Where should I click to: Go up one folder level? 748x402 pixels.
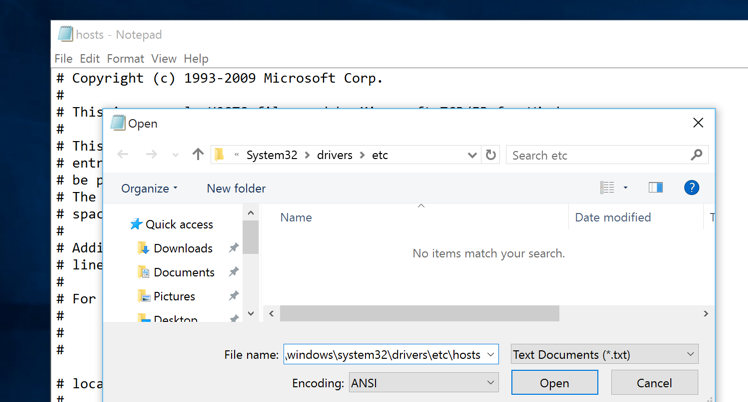[198, 155]
